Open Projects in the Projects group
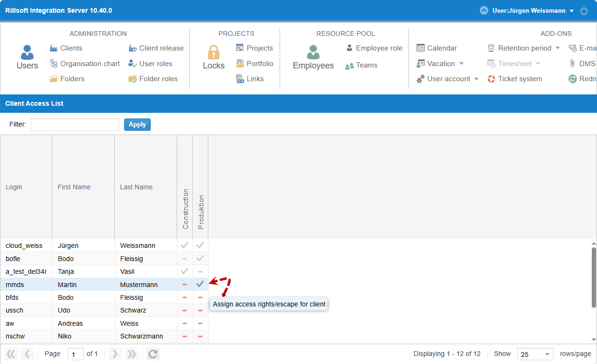The width and height of the screenshot is (597, 364). pos(254,48)
